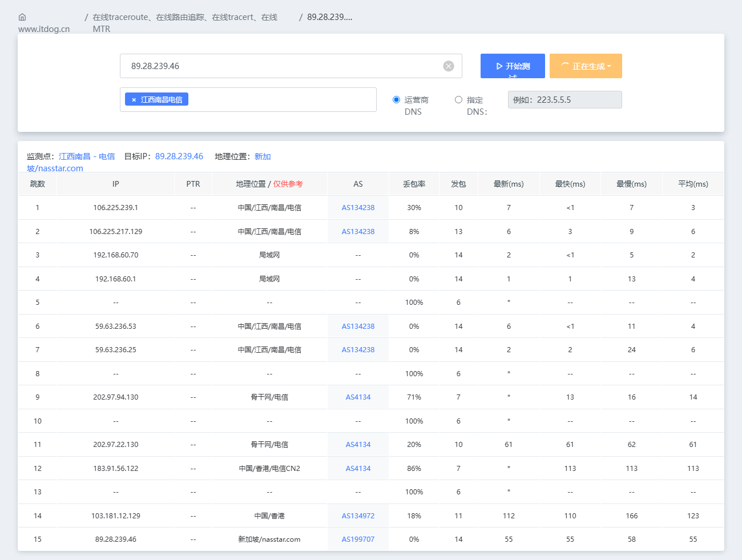The height and width of the screenshot is (560, 742).
Task: Open AS134238 link in hop 7 row
Action: pos(358,350)
